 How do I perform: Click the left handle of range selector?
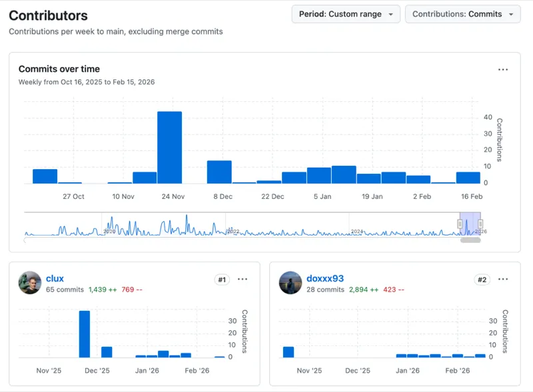pyautogui.click(x=460, y=224)
